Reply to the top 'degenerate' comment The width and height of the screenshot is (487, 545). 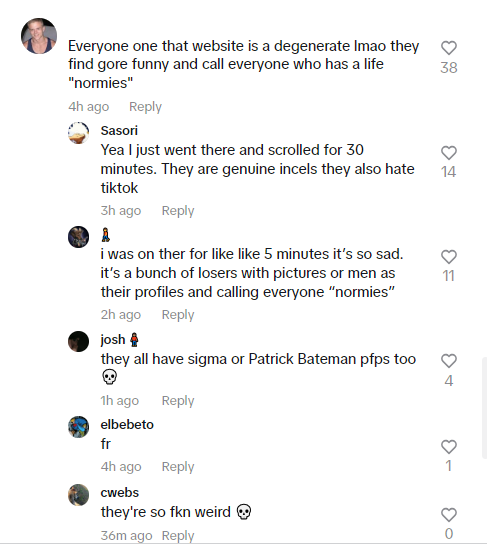145,107
